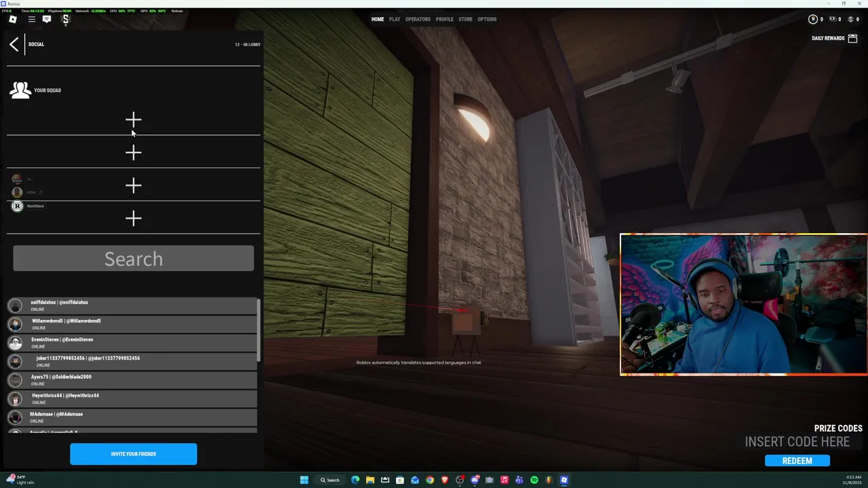Open Microsoft Edge from taskbar
The image size is (868, 488).
click(x=355, y=480)
